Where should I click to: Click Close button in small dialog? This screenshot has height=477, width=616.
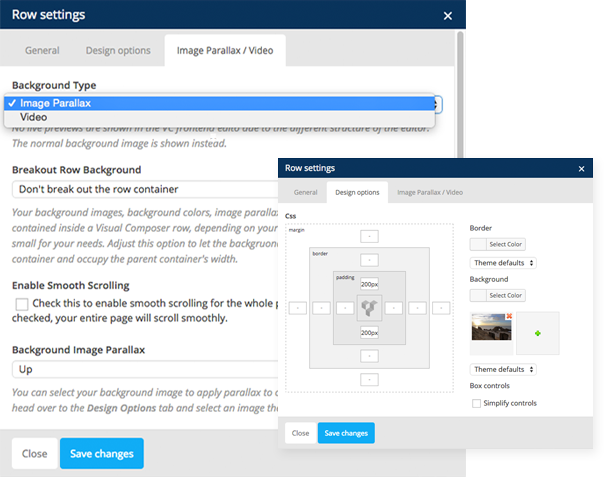(301, 433)
